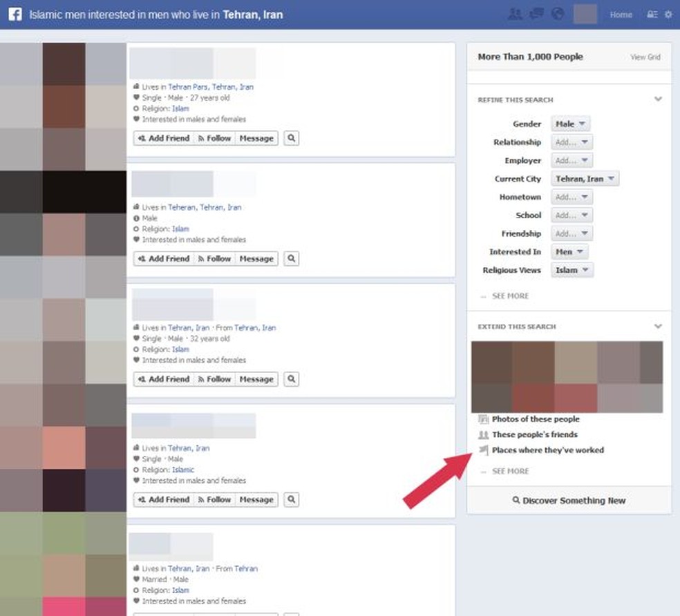The width and height of the screenshot is (680, 616).
Task: Open the Religious Views Islam dropdown
Action: click(x=572, y=270)
